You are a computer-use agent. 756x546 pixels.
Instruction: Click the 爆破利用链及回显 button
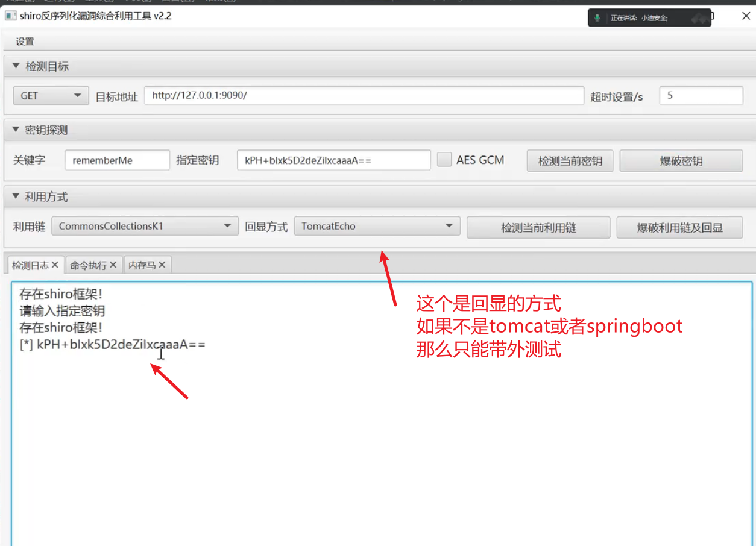click(679, 228)
